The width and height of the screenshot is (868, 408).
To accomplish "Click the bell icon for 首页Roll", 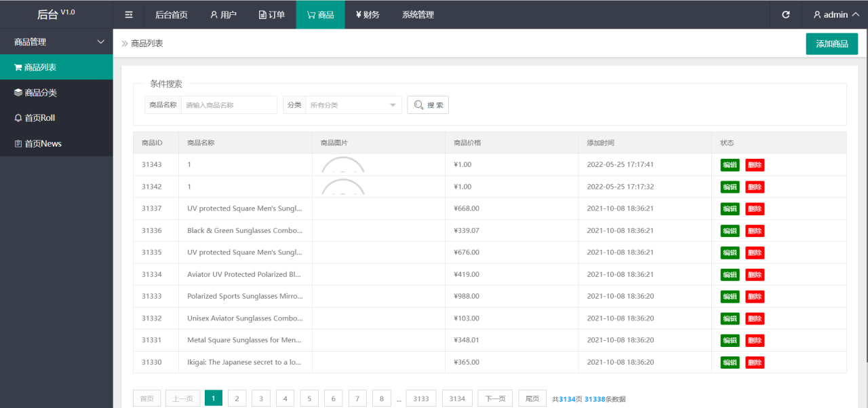I will [18, 117].
